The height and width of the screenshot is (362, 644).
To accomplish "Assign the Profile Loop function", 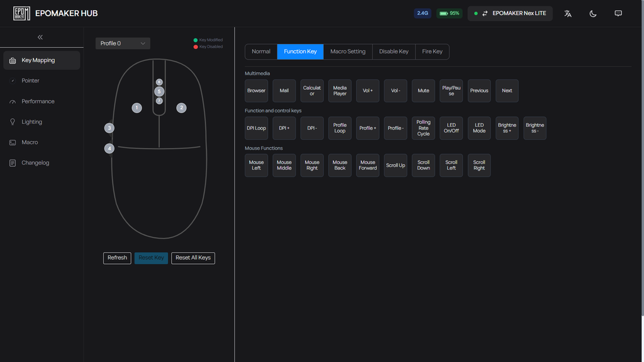I will [340, 128].
